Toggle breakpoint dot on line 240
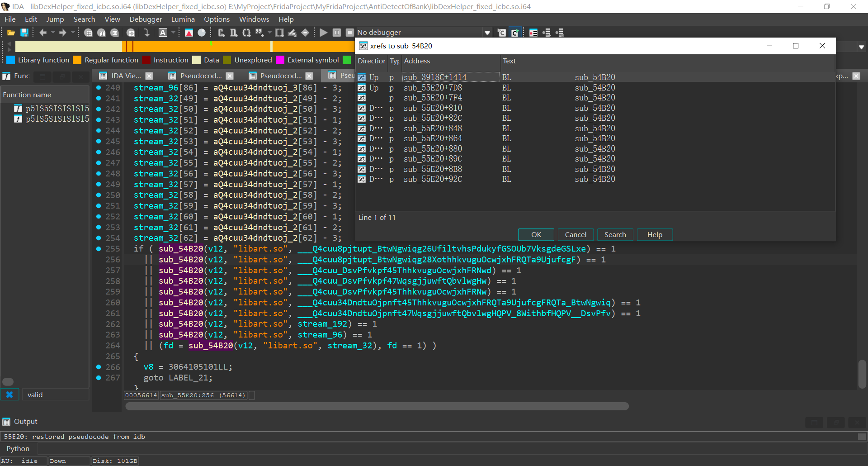The height and width of the screenshot is (466, 868). (x=99, y=88)
